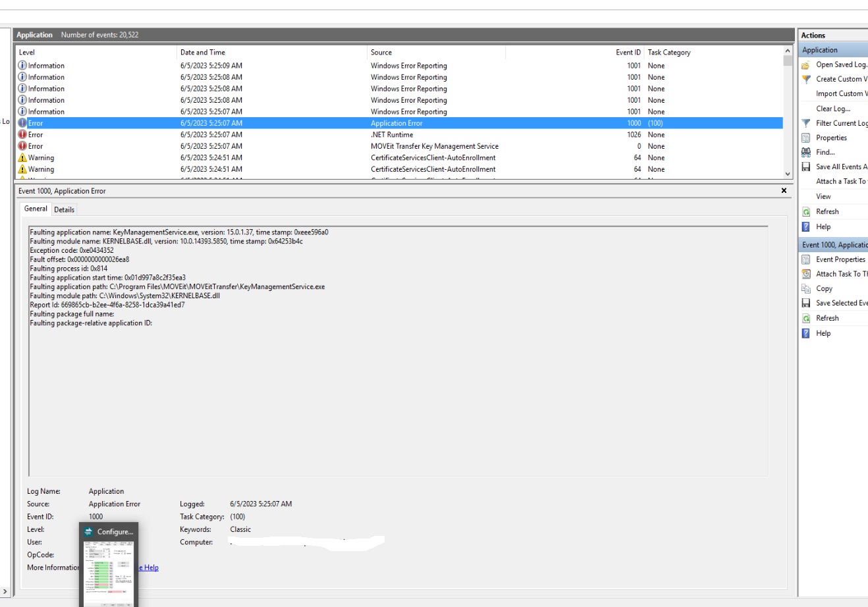Click info icon of 5:25:09 AM event

22,66
